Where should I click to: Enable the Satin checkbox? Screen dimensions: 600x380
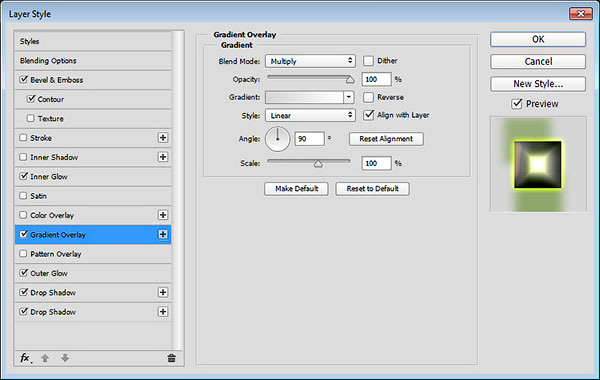click(x=23, y=196)
